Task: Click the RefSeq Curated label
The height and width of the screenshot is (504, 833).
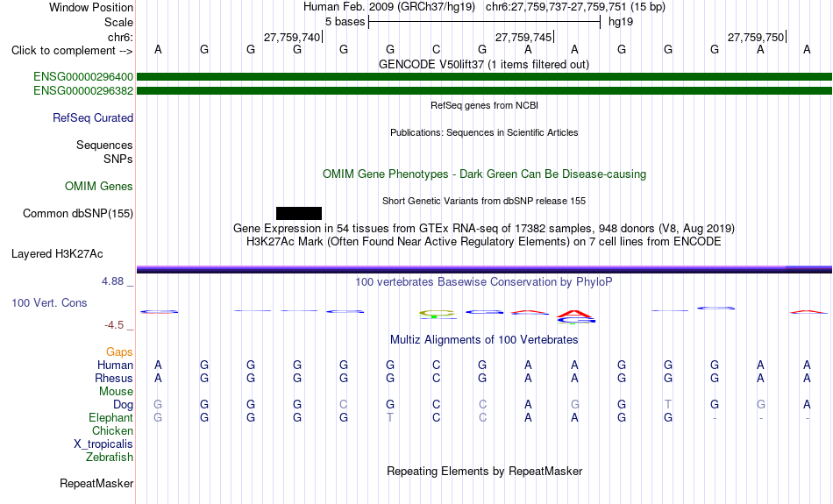Action: 93,118
